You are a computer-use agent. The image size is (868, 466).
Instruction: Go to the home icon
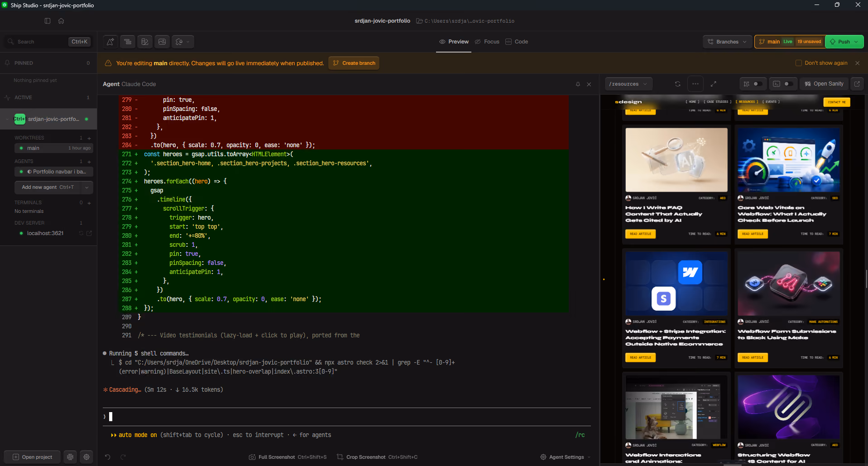click(61, 21)
